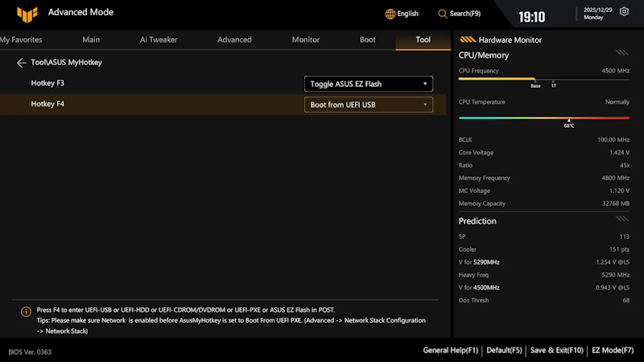Switch to the Main tab

(x=91, y=39)
